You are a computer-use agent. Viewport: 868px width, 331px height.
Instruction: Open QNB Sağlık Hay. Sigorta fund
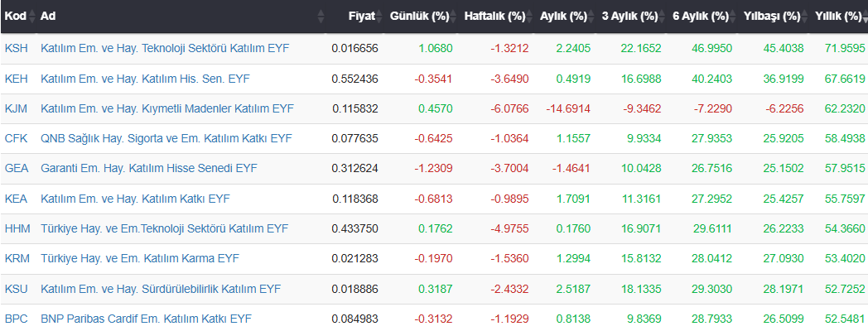166,138
